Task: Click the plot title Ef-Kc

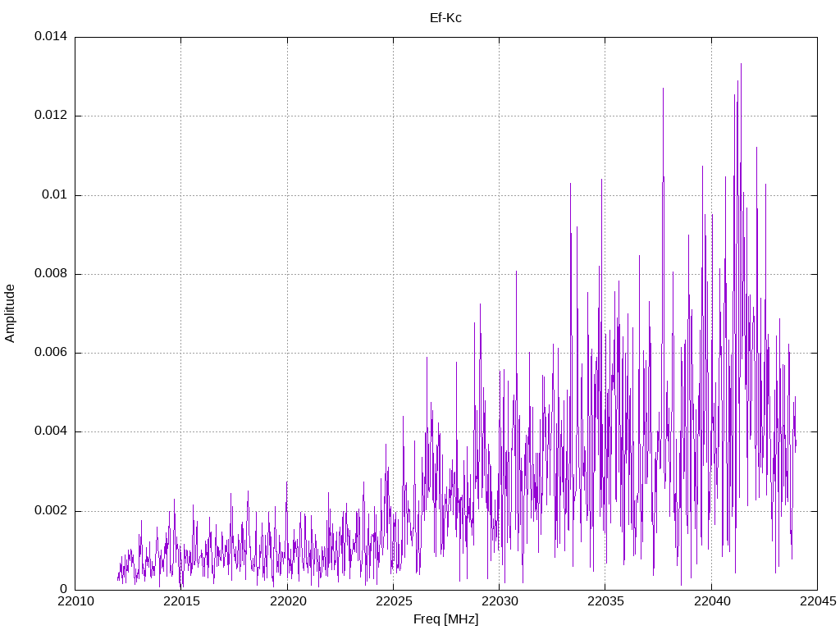Action: pos(445,18)
